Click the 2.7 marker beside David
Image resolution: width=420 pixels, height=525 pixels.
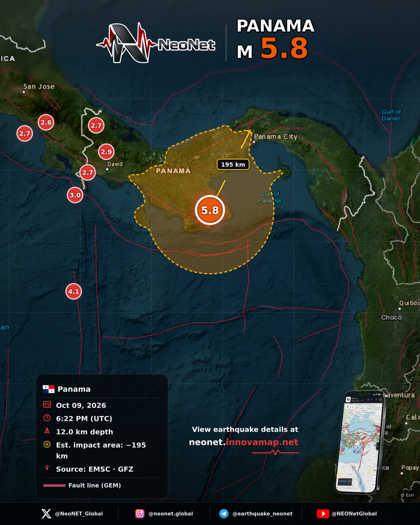click(87, 172)
